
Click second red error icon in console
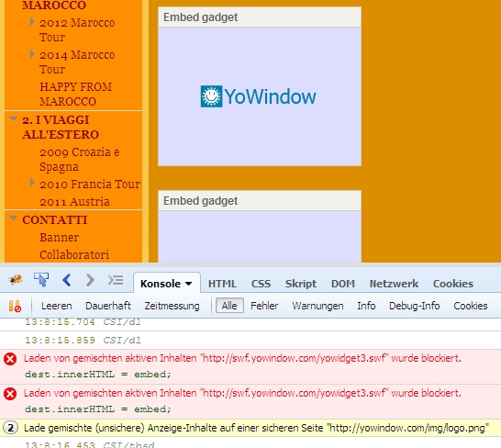10,394
